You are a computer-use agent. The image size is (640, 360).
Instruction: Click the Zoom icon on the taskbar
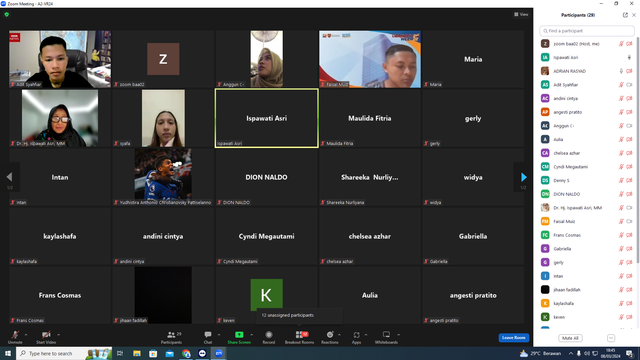tap(219, 353)
